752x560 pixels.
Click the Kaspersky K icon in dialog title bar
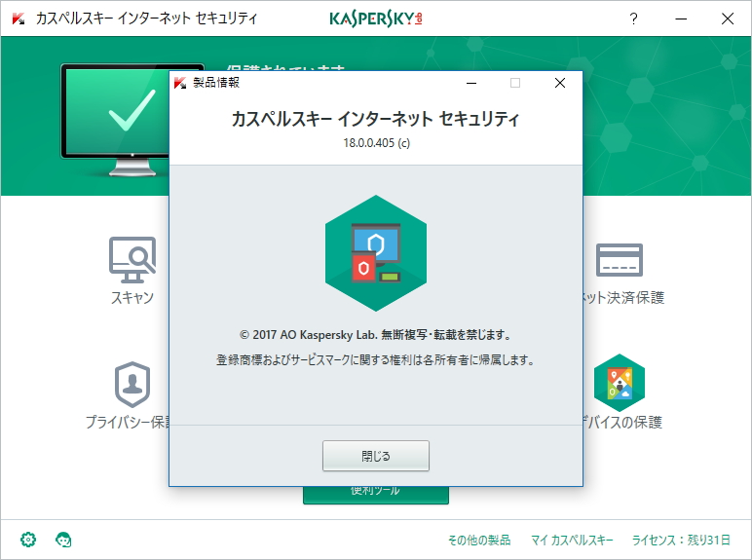[180, 83]
